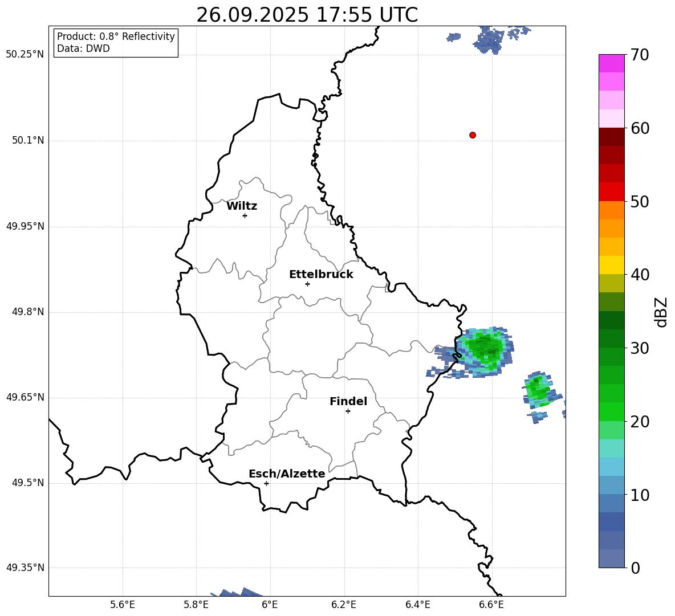The width and height of the screenshot is (675, 616).
Task: Click the colorbar tick value 50
Action: point(639,201)
